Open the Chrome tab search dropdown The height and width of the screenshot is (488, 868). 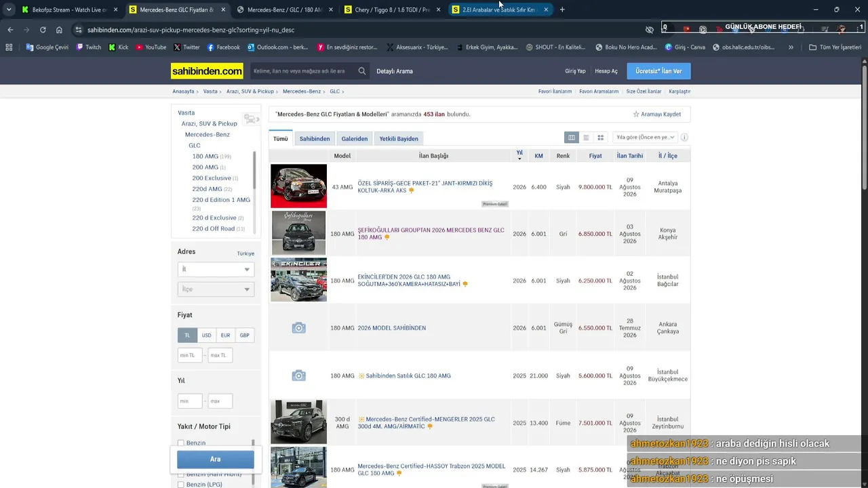pos(9,9)
